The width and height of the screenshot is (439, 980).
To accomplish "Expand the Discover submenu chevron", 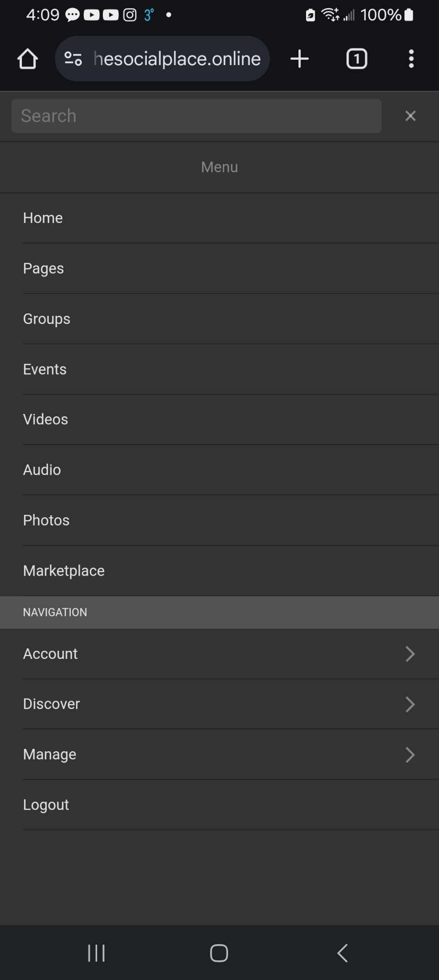I will (410, 704).
